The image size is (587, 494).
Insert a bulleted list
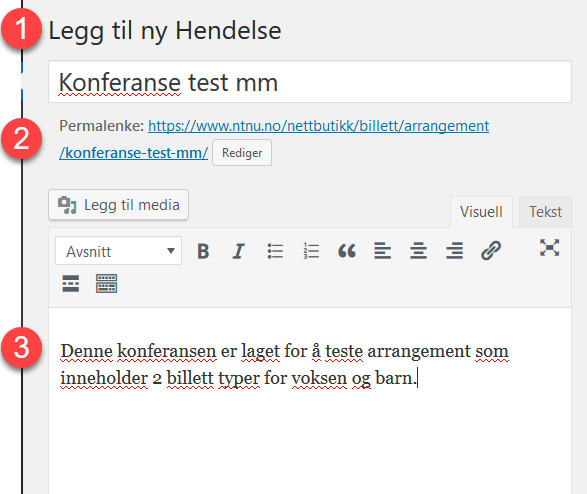click(x=275, y=251)
